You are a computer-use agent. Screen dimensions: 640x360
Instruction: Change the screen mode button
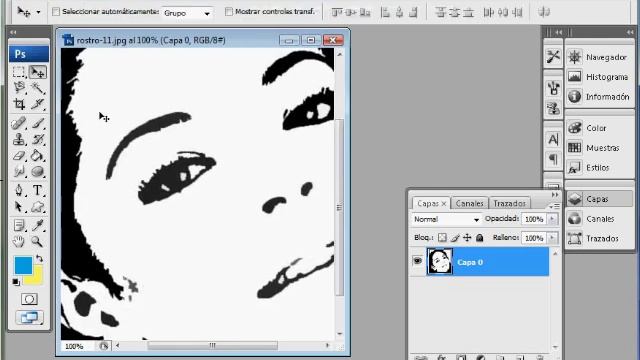coord(29,317)
